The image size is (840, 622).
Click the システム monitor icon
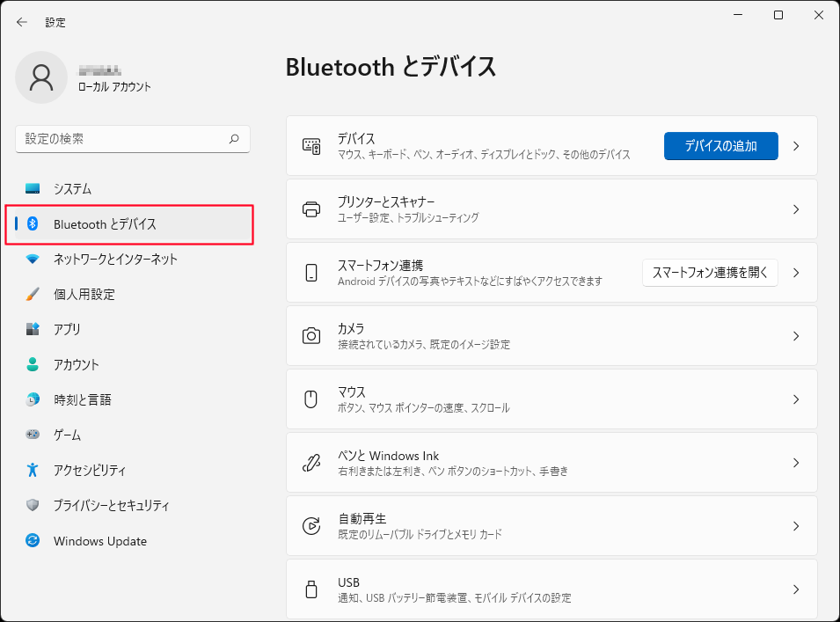pos(33,188)
